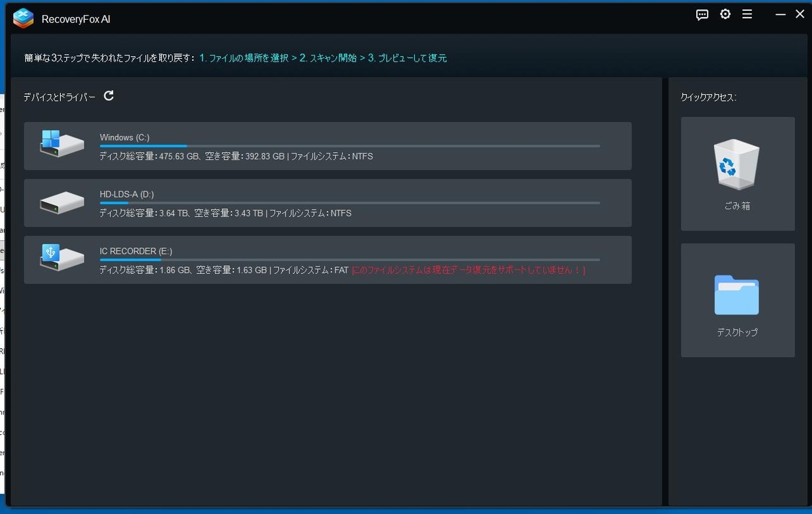The height and width of the screenshot is (514, 812).
Task: Open the hamburger menu icon
Action: 747,14
